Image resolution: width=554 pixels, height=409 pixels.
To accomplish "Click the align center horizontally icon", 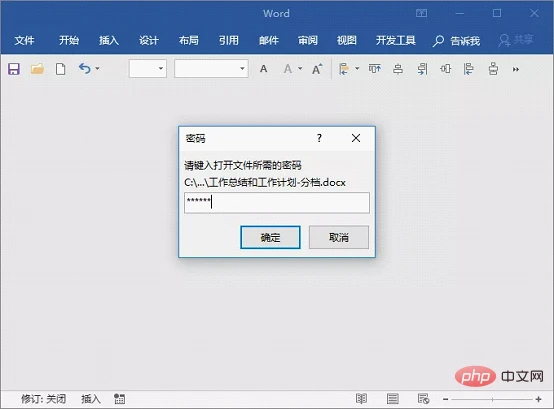I will coord(398,69).
